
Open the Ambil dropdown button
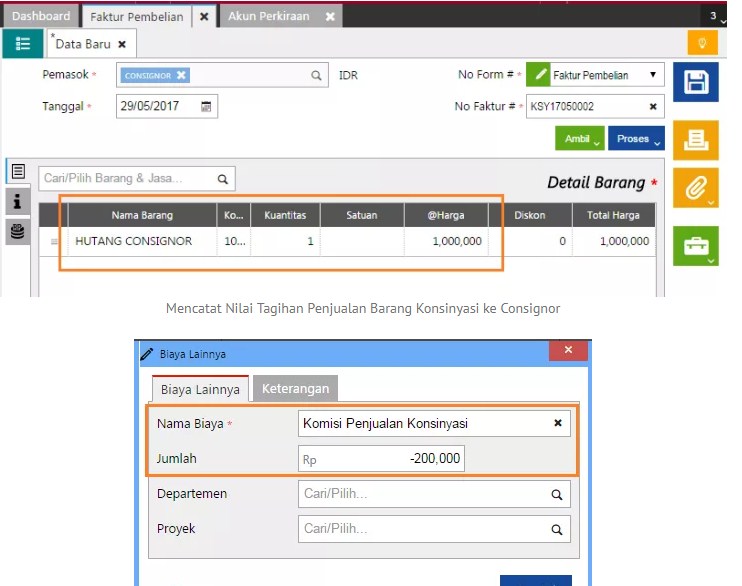point(580,139)
